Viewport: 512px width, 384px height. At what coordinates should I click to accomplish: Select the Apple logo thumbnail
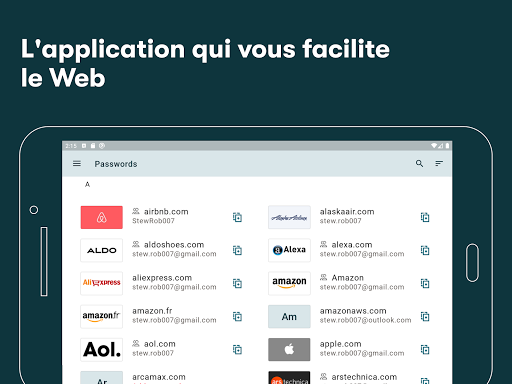click(x=289, y=350)
